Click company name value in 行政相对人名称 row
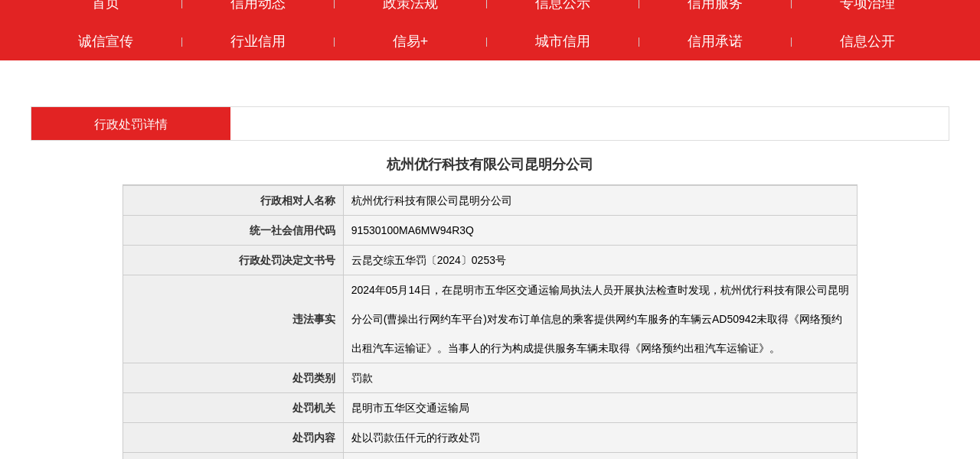 pos(432,200)
